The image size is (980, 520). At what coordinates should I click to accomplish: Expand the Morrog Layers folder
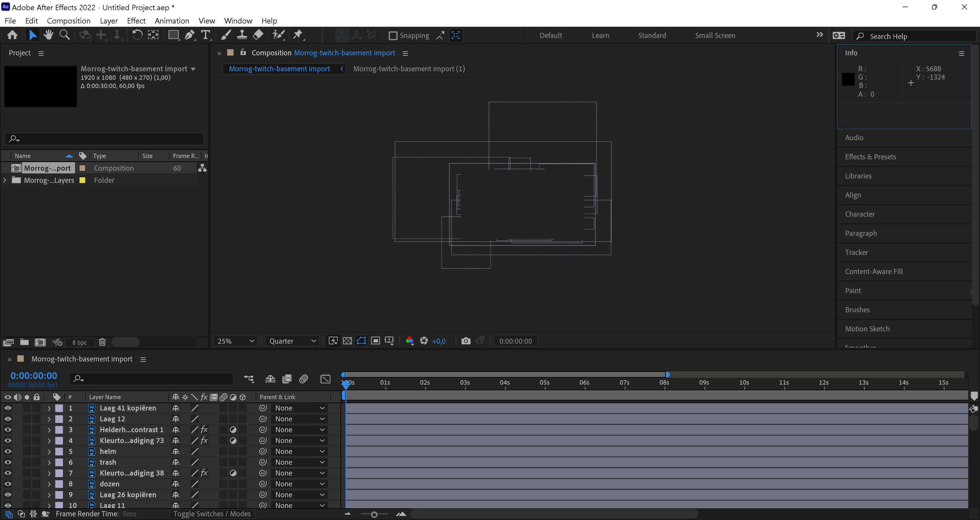tap(5, 180)
